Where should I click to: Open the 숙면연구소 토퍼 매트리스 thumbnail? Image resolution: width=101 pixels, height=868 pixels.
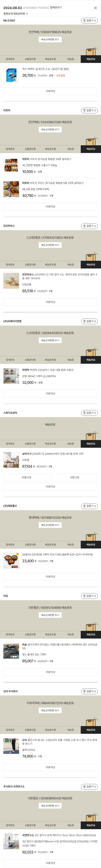11,841
